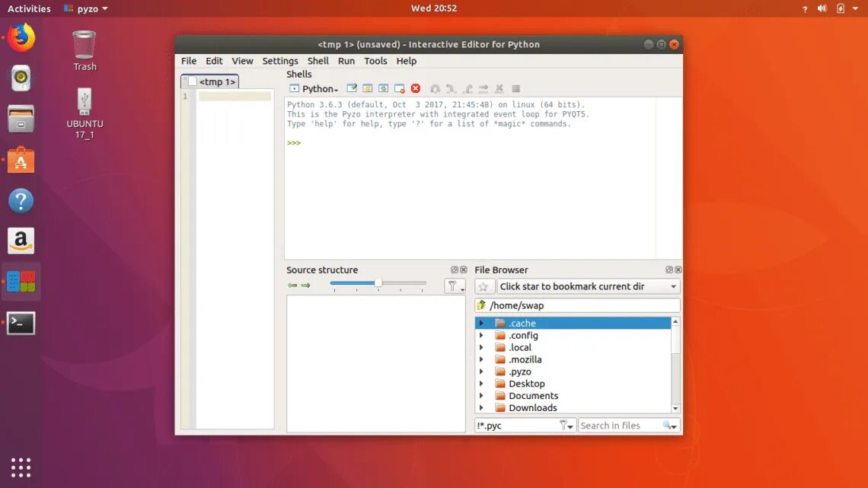868x488 pixels.
Task: Click the debug step out icon
Action: pyautogui.click(x=468, y=88)
